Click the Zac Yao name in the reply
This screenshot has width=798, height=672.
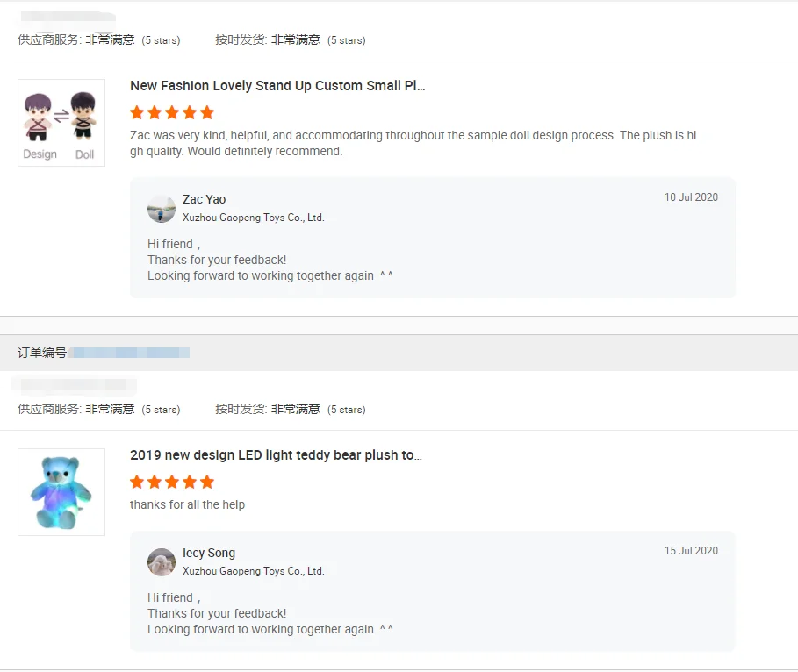[x=204, y=199]
